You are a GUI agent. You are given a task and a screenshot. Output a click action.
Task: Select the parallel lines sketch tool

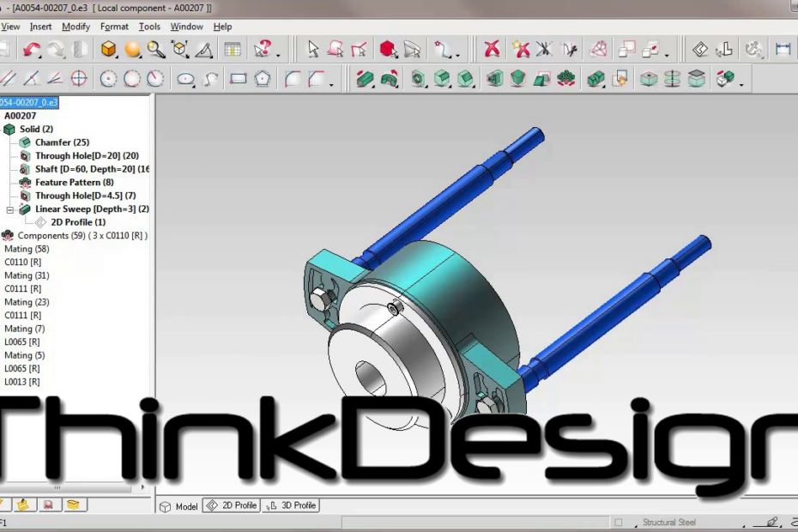click(x=8, y=78)
